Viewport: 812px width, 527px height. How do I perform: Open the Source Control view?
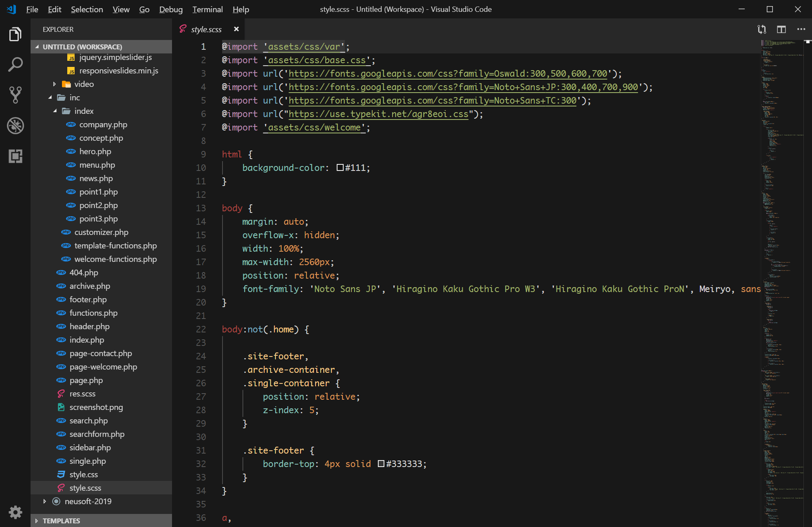pyautogui.click(x=15, y=95)
